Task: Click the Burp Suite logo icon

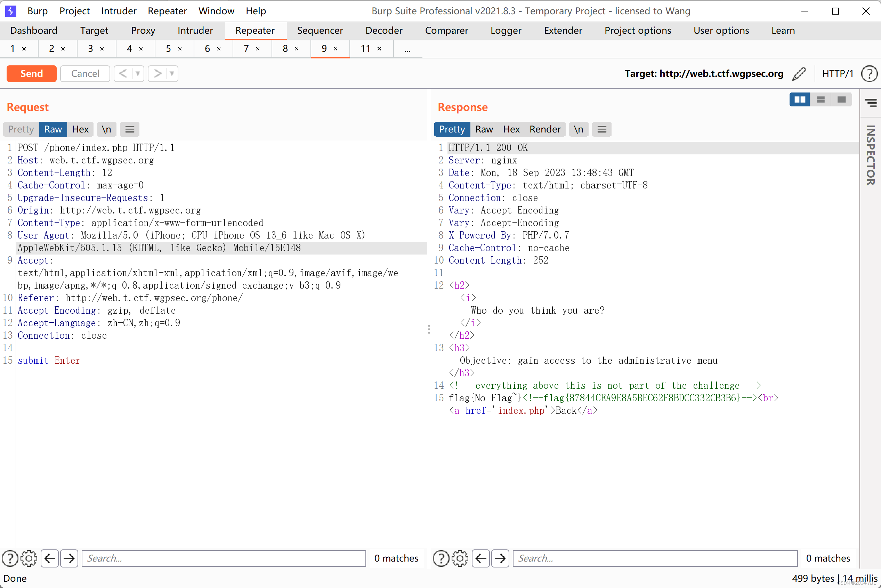Action: point(10,11)
